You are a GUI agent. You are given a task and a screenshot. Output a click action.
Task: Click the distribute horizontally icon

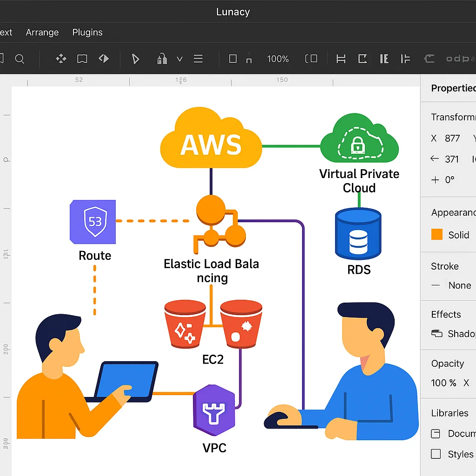point(341,59)
